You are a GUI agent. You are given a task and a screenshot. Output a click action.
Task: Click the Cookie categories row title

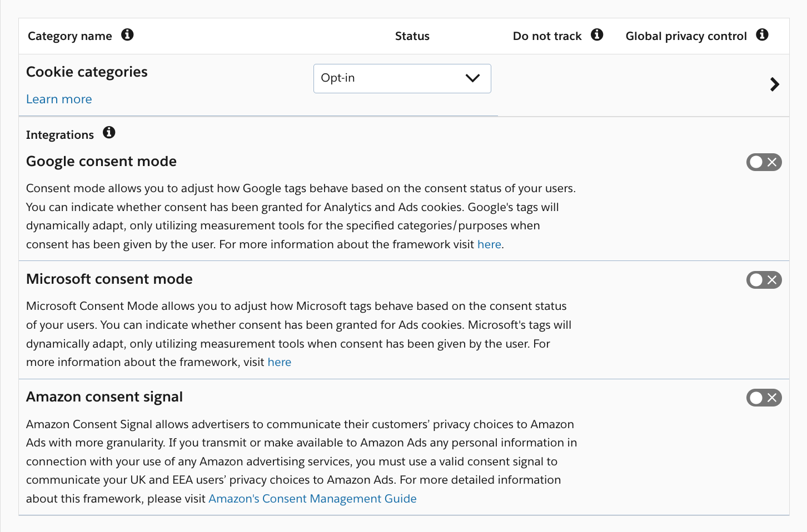(x=87, y=72)
